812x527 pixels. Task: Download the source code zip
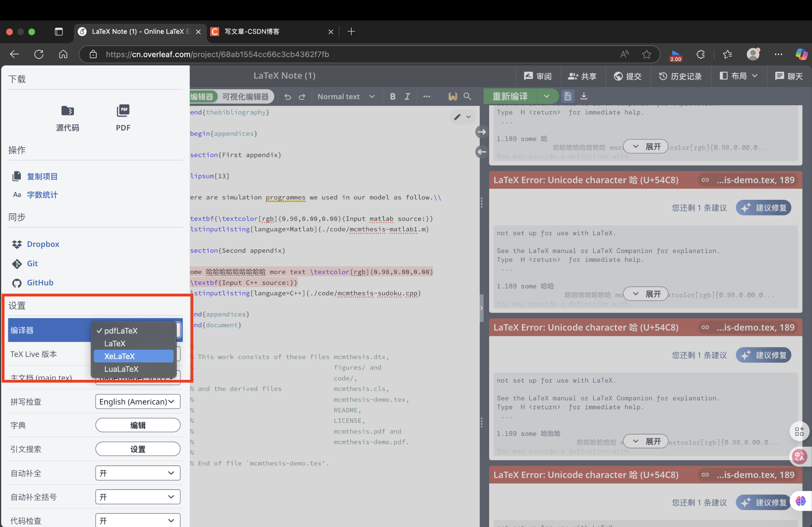pos(68,118)
